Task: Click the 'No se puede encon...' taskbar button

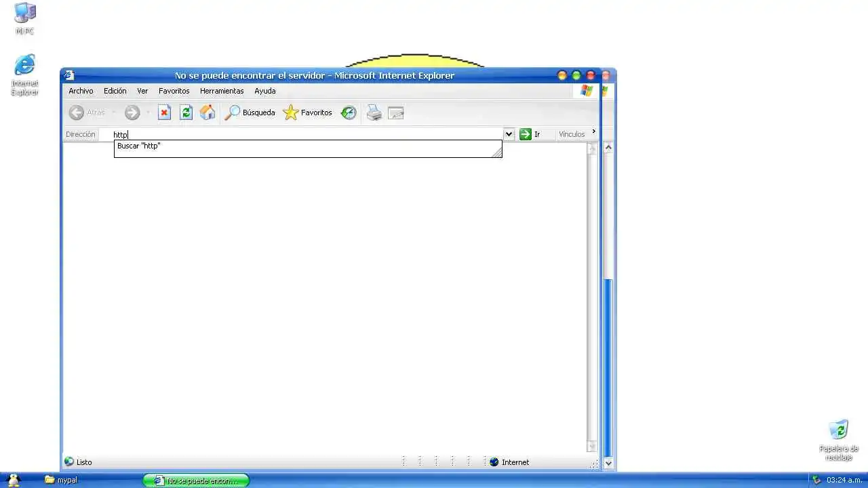Action: coord(196,481)
